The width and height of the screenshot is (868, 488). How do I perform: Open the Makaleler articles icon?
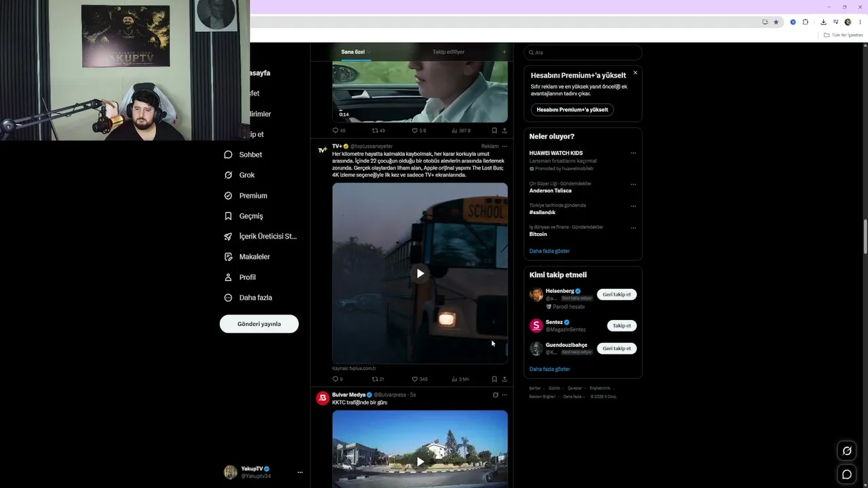(x=229, y=257)
